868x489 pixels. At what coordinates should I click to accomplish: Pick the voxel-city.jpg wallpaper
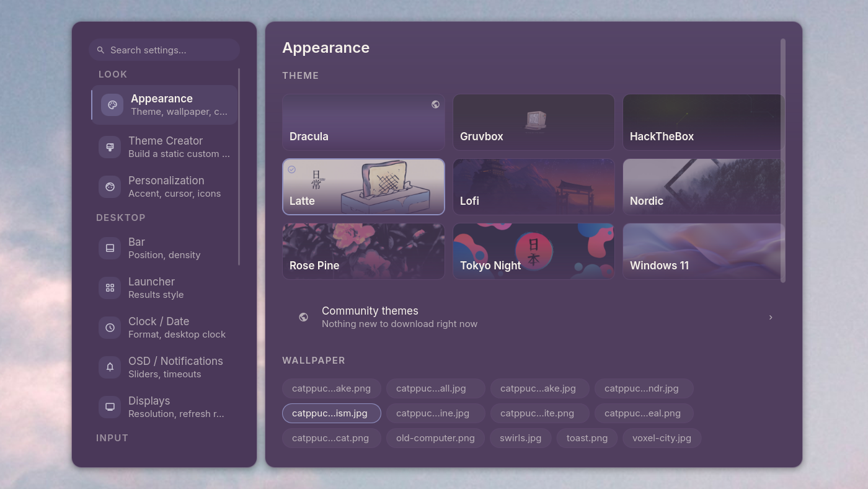pos(662,438)
